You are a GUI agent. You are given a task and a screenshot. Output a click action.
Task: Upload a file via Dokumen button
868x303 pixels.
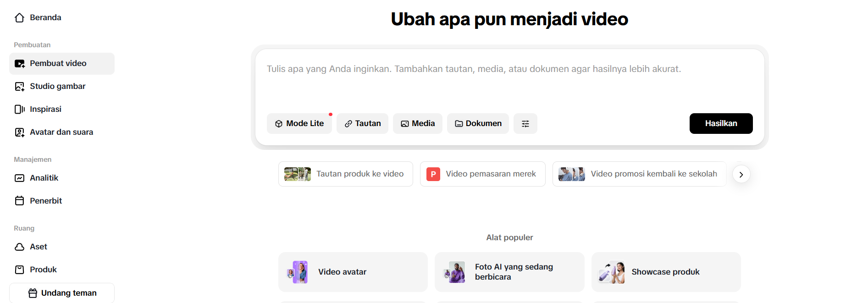pyautogui.click(x=478, y=124)
